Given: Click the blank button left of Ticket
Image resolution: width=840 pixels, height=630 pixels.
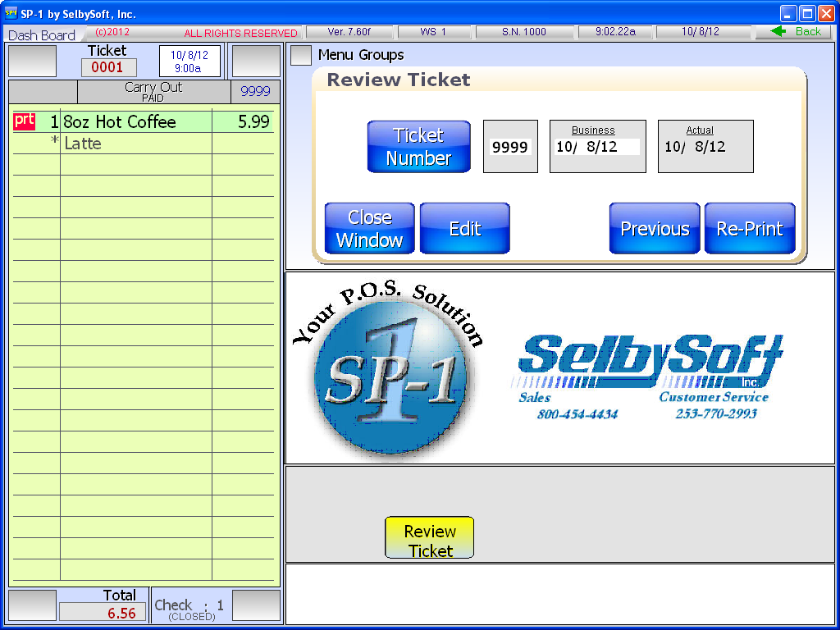Looking at the screenshot, I should [32, 61].
